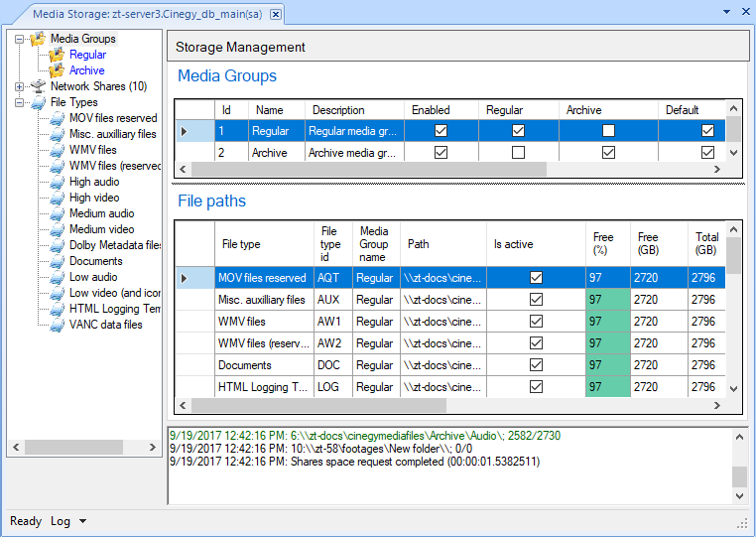
Task: Click down arrow of log panel scrollbar
Action: pos(739,496)
